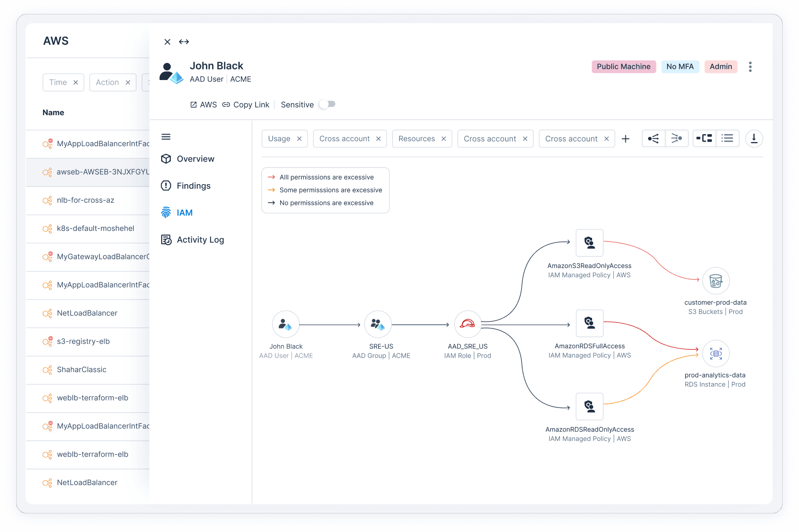Click the Overview cube icon
The width and height of the screenshot is (799, 532).
[166, 159]
